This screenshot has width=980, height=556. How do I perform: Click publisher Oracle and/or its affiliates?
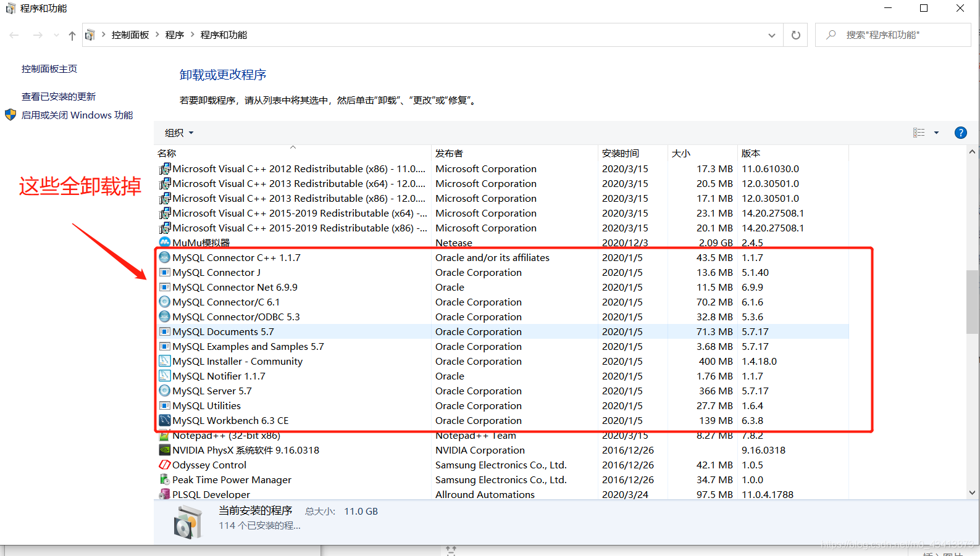492,257
